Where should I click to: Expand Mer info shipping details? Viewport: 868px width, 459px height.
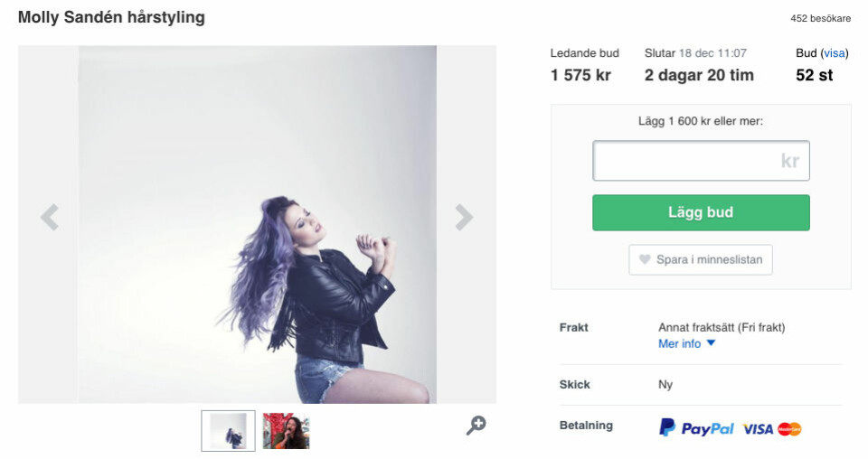pos(687,343)
